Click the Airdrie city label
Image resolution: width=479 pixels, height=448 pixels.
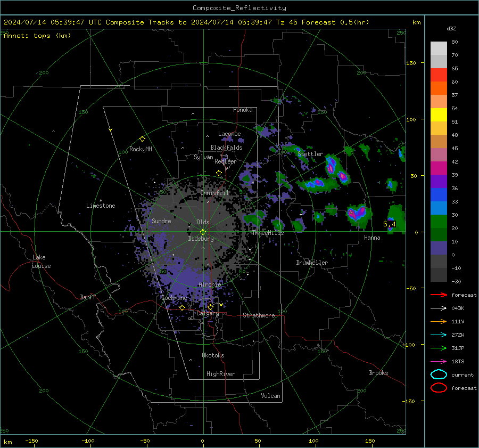pos(210,284)
